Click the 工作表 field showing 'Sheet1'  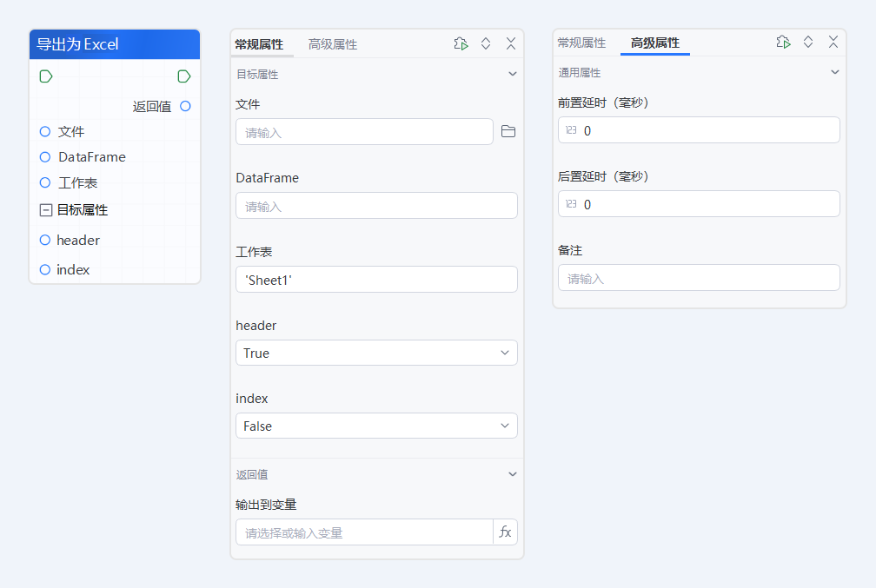tap(376, 279)
